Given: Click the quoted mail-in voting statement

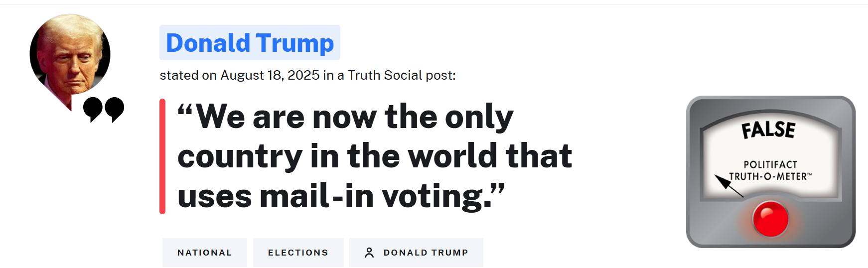Looking at the screenshot, I should click(x=374, y=156).
